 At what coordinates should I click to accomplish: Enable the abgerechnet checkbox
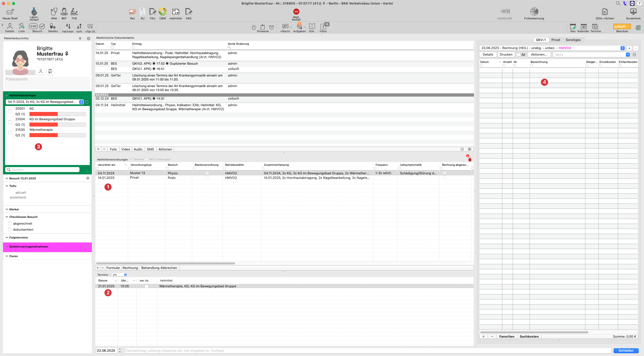tap(10, 223)
